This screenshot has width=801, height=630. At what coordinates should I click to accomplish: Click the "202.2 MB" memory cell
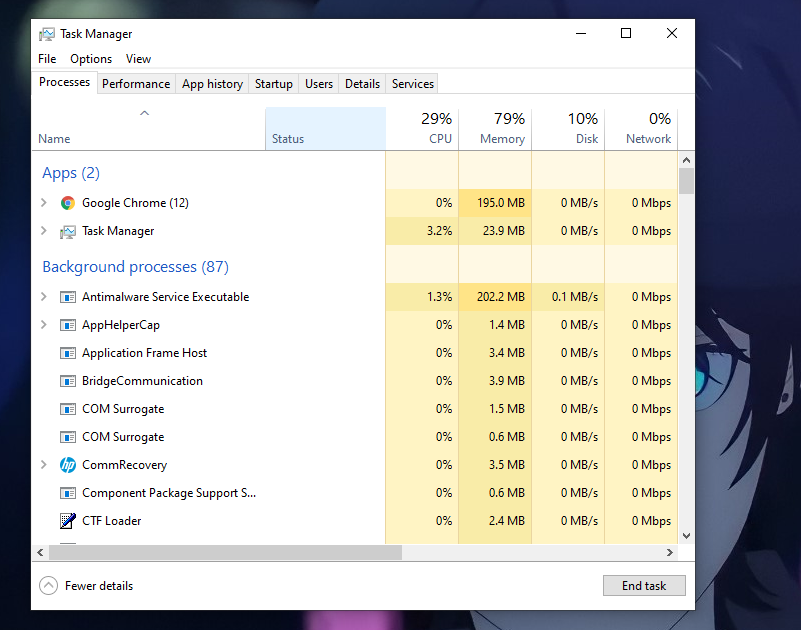click(x=495, y=297)
